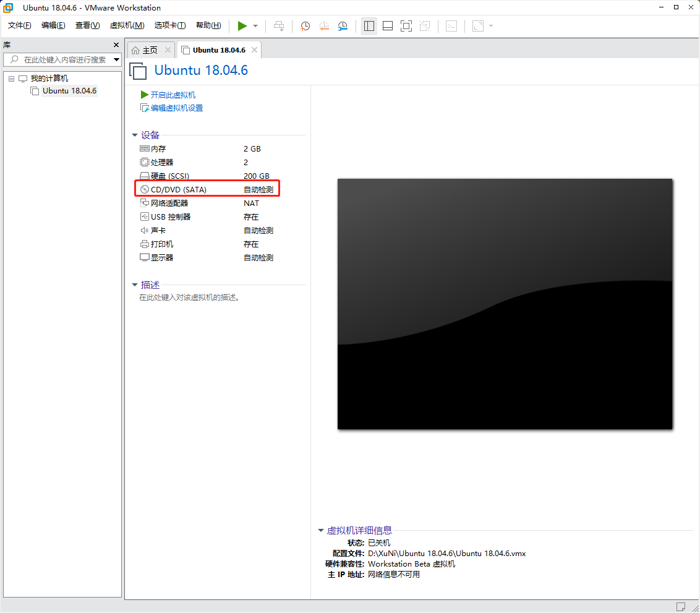Click the VMware Workstation title bar icon

[x=8, y=7]
